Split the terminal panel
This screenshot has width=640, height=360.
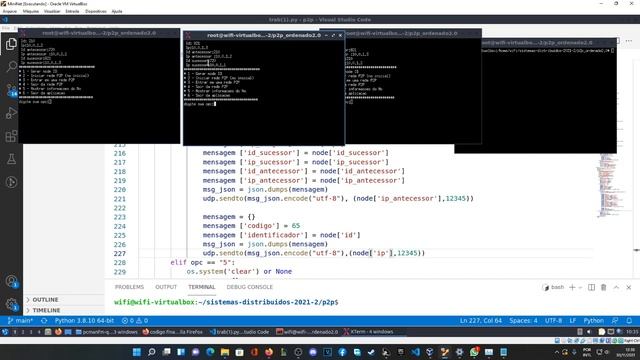coord(591,287)
